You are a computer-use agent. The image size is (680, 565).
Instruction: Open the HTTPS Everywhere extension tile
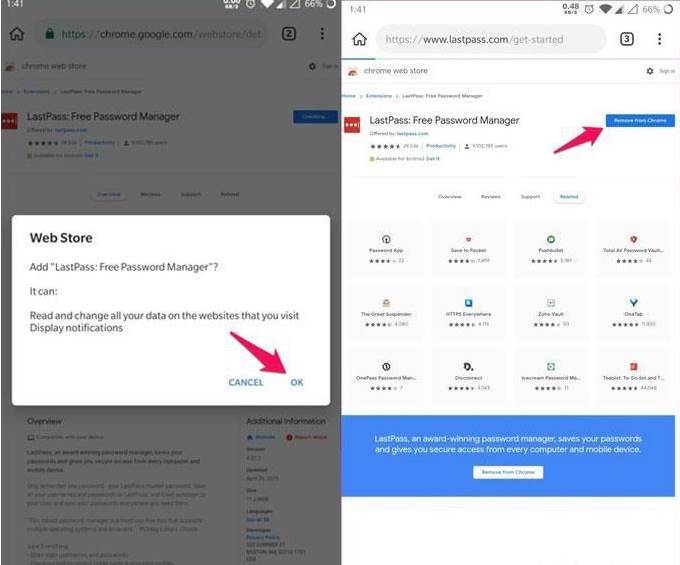pyautogui.click(x=468, y=312)
